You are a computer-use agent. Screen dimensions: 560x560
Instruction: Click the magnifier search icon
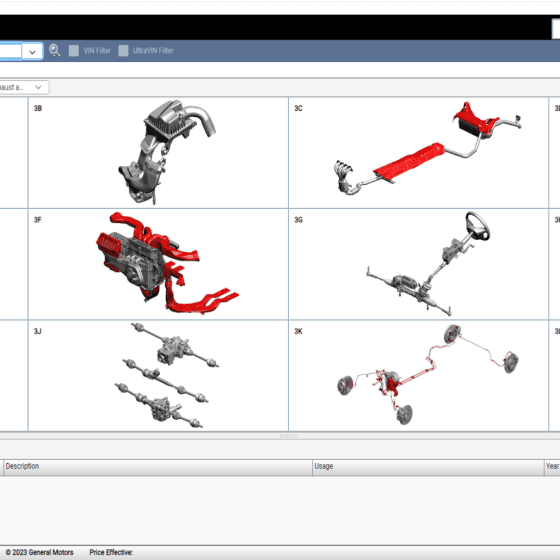click(54, 50)
